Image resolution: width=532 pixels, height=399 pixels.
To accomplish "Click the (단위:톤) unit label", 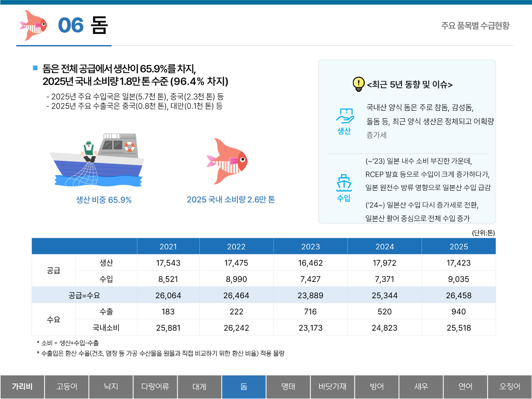I will (x=483, y=233).
